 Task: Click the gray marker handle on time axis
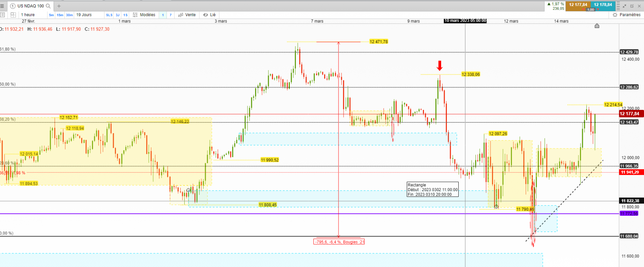[597, 26]
